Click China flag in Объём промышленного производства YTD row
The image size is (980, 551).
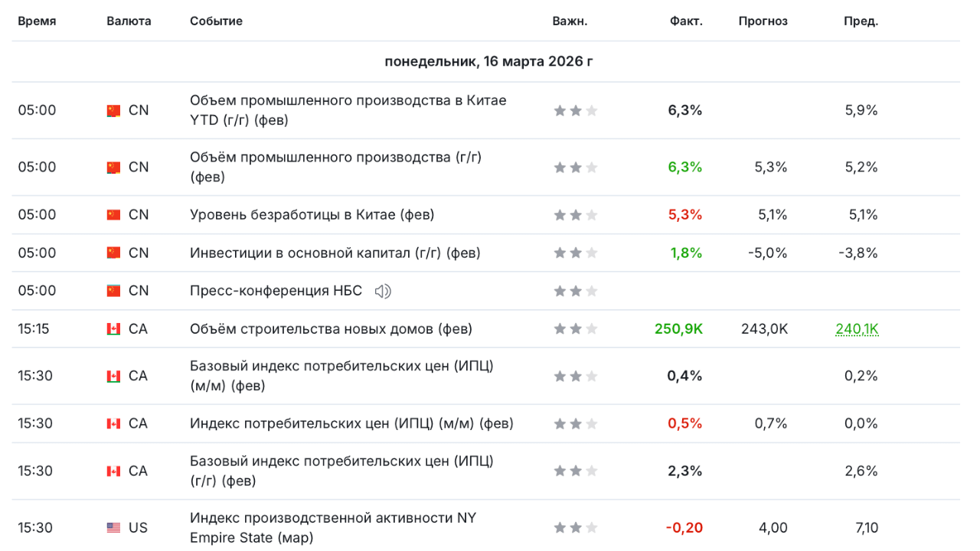[x=114, y=111]
